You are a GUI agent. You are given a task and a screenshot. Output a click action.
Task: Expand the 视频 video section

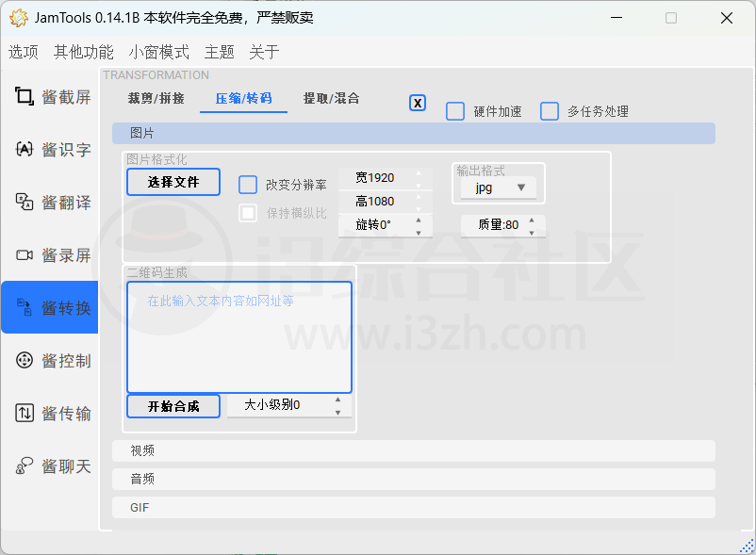point(414,451)
